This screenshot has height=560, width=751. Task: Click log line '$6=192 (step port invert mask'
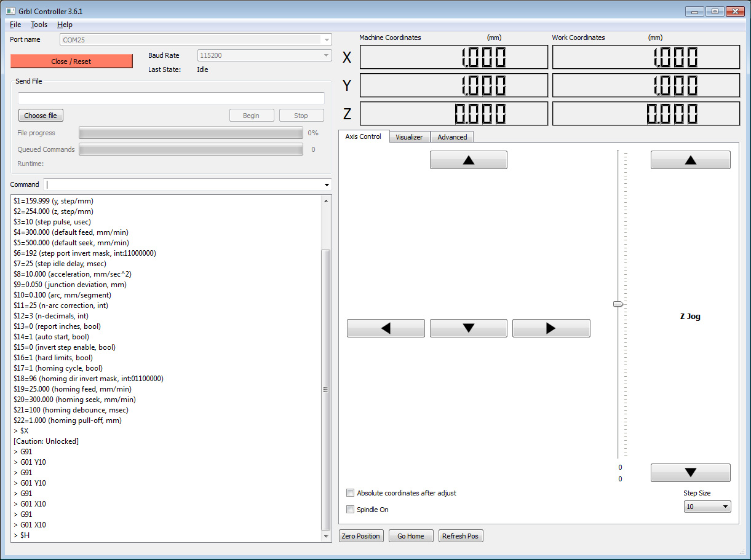coord(84,253)
